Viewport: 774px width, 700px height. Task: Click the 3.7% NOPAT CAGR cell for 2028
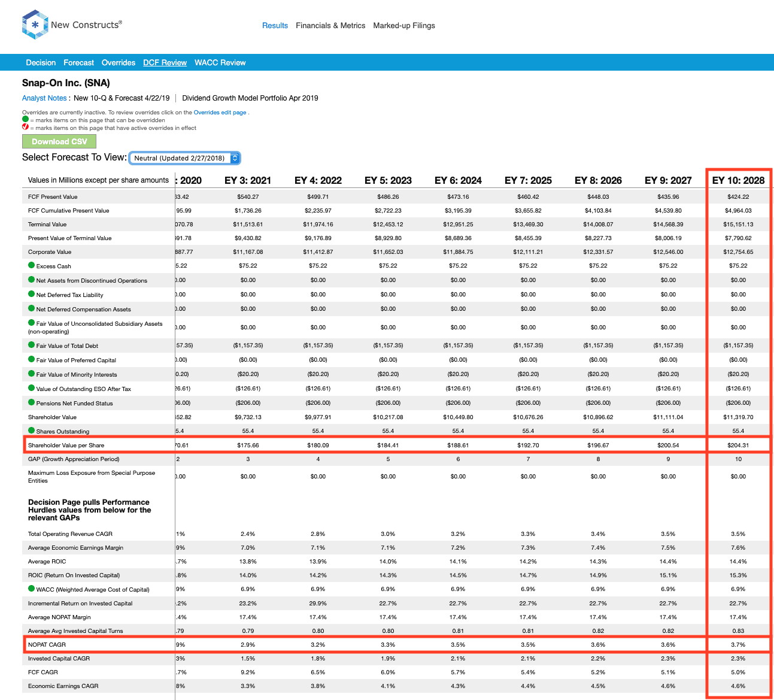point(738,645)
